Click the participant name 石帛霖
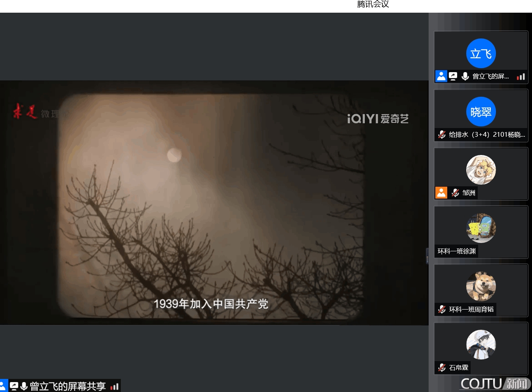The image size is (532, 392). [459, 368]
